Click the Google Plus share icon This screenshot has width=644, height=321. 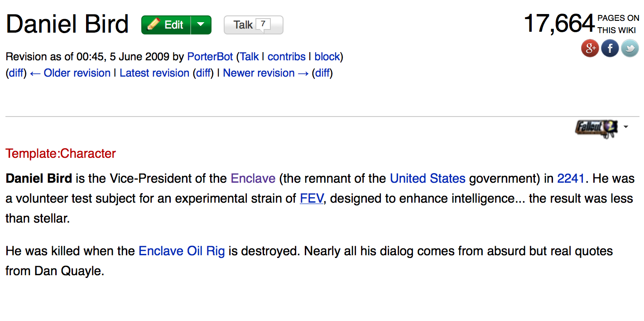coord(590,48)
